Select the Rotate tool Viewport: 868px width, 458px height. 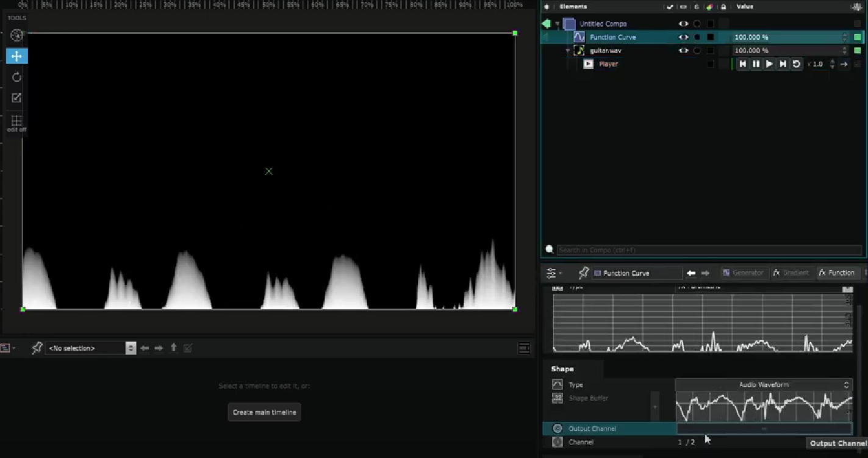click(x=16, y=77)
